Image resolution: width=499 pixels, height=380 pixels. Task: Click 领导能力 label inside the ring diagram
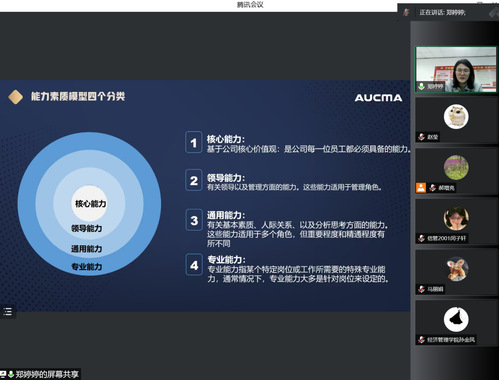pos(87,228)
